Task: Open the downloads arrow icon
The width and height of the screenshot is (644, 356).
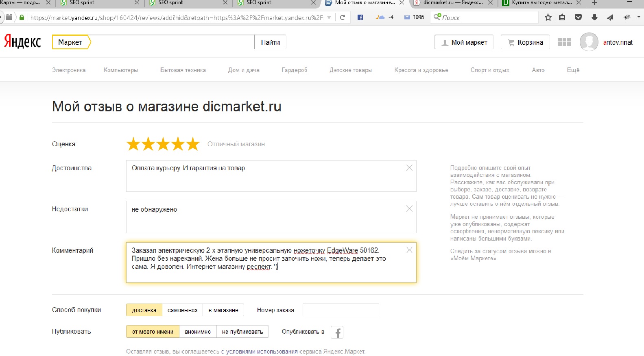Action: pos(594,17)
